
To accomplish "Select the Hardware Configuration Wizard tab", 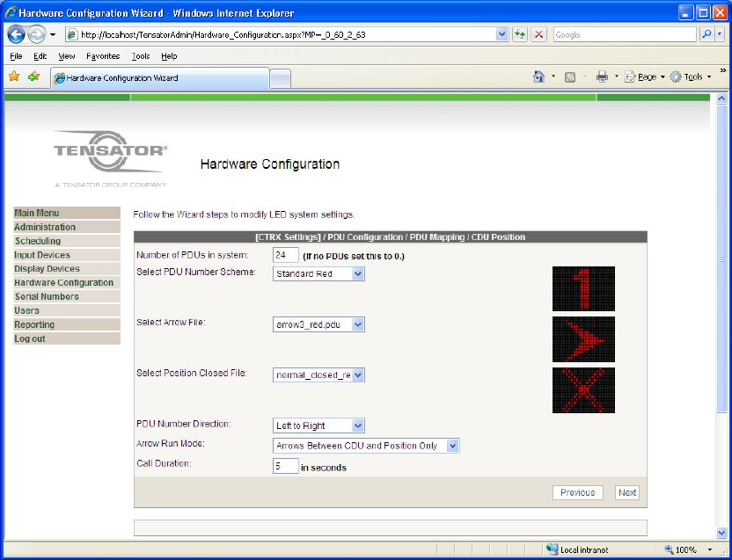I will point(159,78).
